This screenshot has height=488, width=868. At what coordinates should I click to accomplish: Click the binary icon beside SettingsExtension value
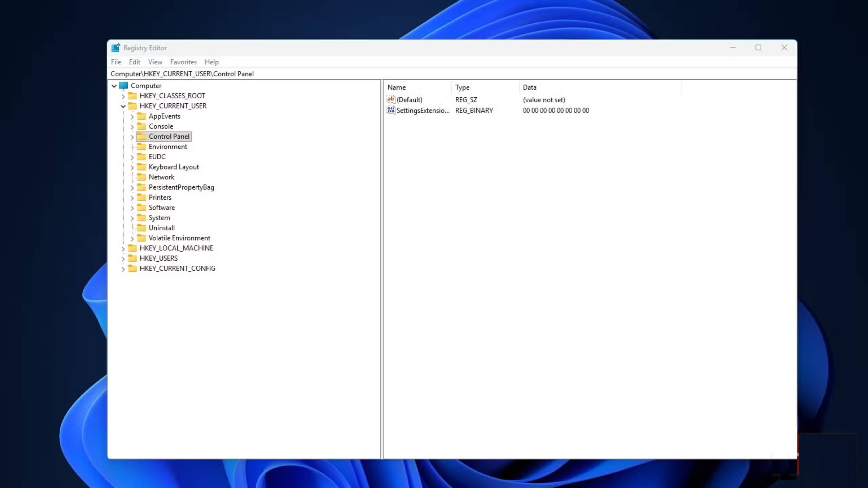point(390,110)
